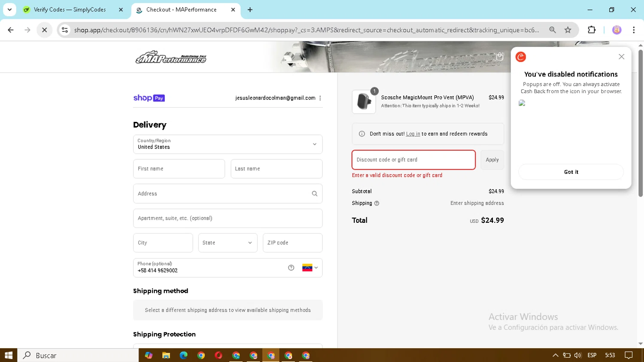
Task: Open the zoom magnifier in address bar
Action: pos(553,30)
